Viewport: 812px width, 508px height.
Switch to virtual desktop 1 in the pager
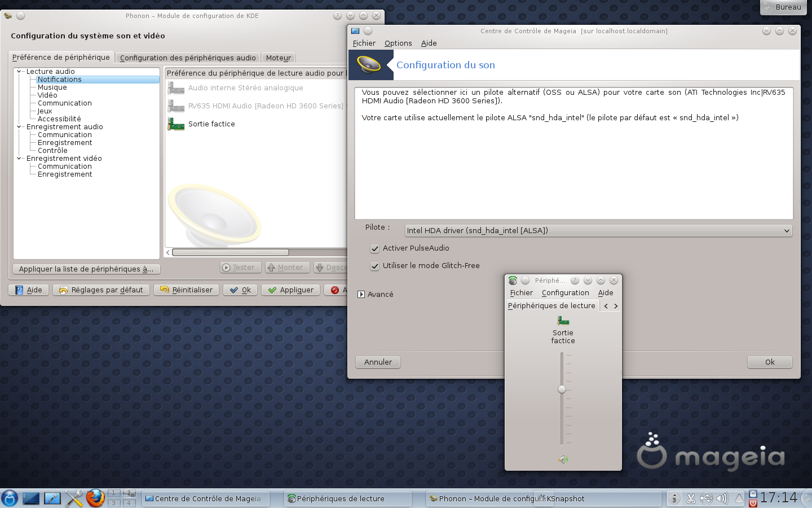(x=114, y=493)
